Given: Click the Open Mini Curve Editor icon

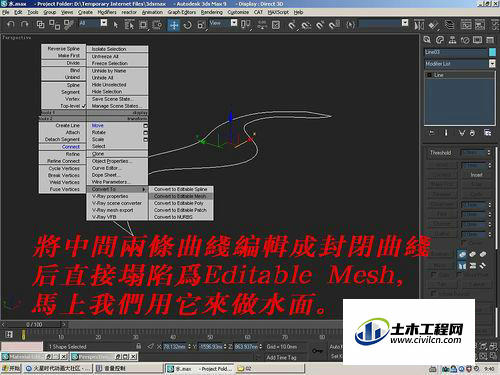Looking at the screenshot, I should tap(9, 334).
